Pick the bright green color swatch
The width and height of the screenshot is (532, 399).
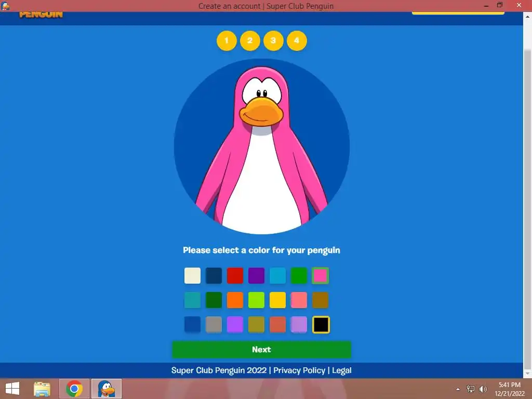(299, 275)
